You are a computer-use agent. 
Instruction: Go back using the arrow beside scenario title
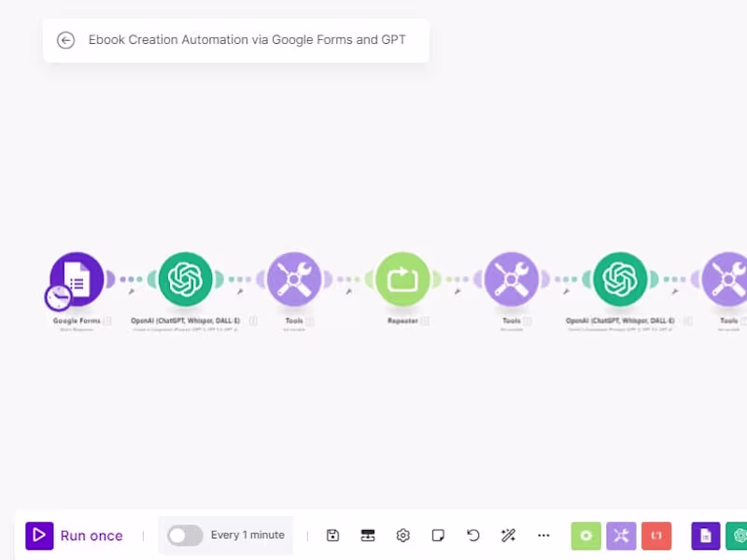click(x=65, y=40)
